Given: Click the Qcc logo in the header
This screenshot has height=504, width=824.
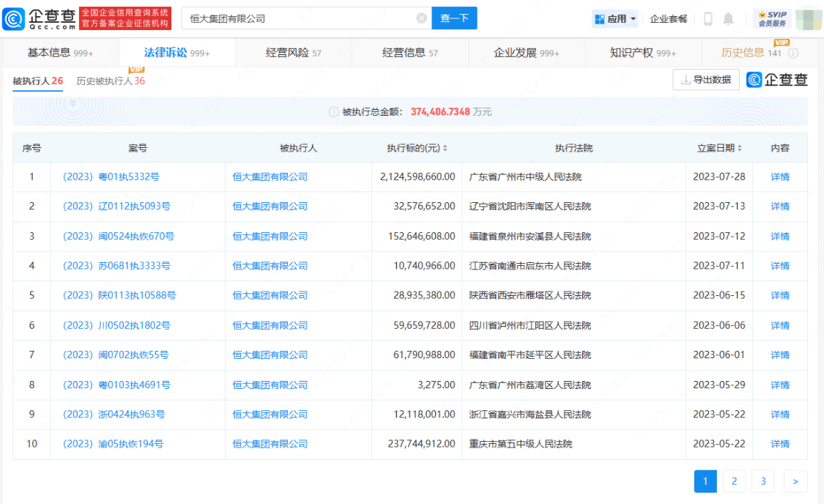Looking at the screenshot, I should (x=39, y=18).
